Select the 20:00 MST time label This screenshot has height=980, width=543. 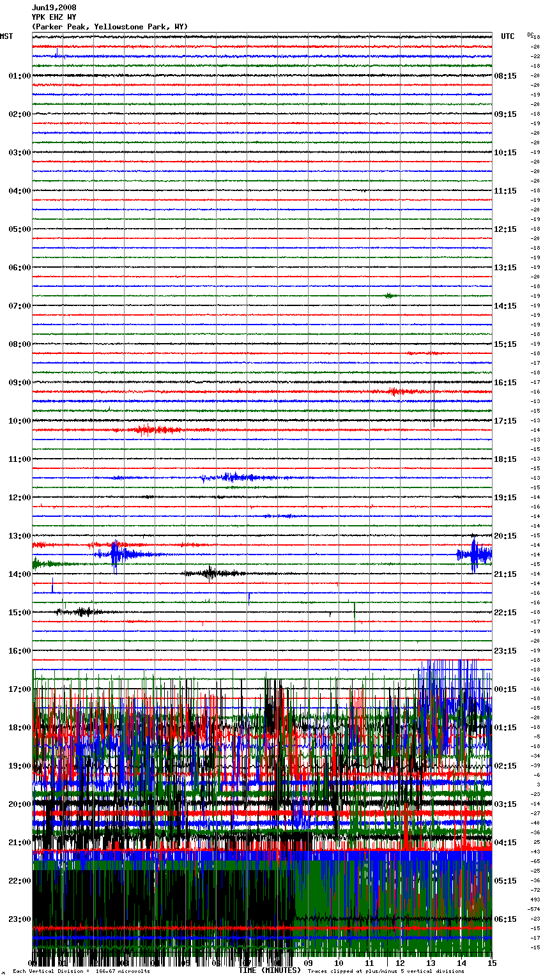point(20,804)
